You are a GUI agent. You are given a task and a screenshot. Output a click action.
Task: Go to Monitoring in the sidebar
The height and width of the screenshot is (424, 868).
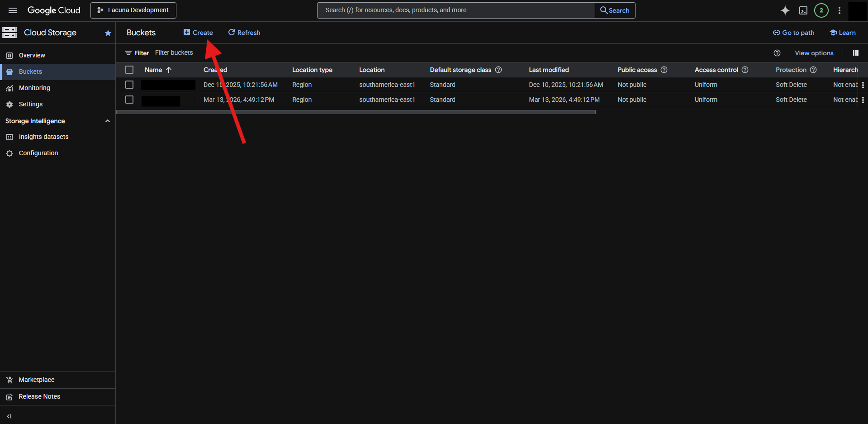(x=34, y=88)
